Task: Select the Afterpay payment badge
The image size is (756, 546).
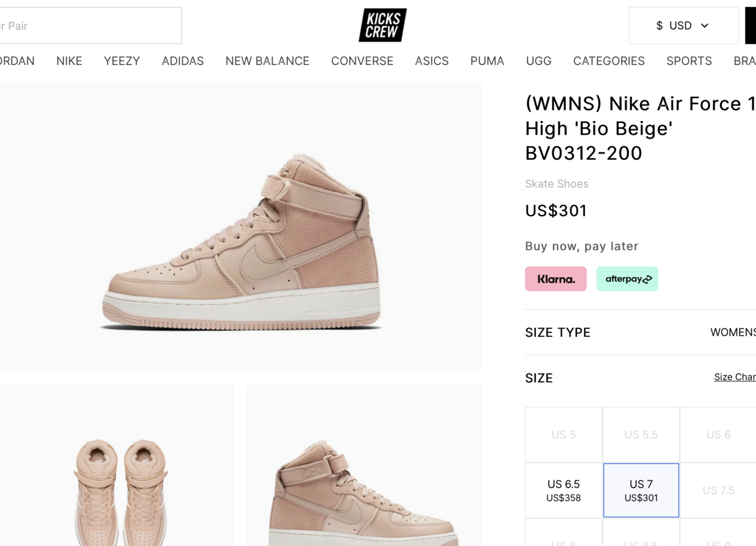Action: pyautogui.click(x=627, y=279)
